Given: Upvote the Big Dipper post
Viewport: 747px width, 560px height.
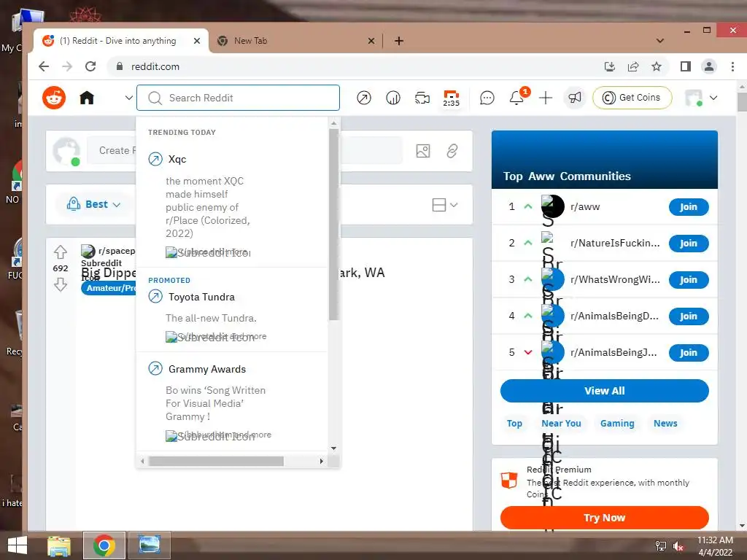Looking at the screenshot, I should [61, 252].
